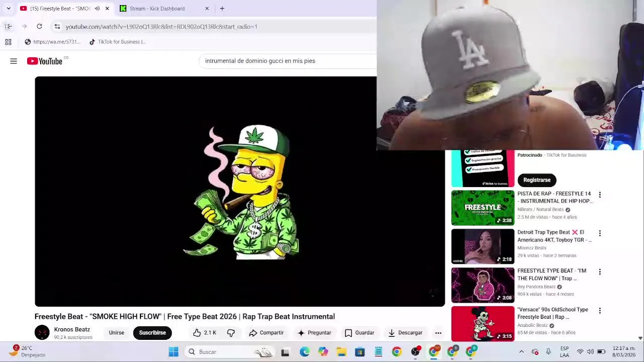Open options menu for Detroit Trap video

click(600, 233)
